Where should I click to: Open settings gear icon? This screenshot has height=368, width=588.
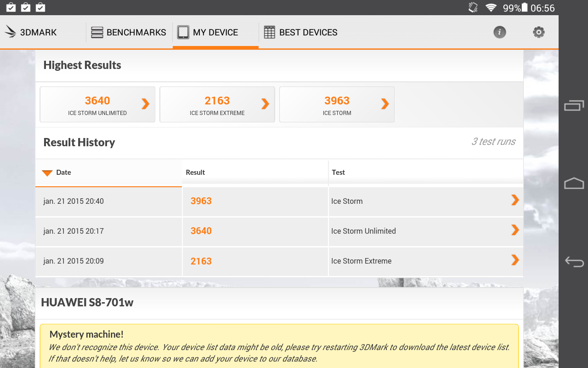point(538,32)
